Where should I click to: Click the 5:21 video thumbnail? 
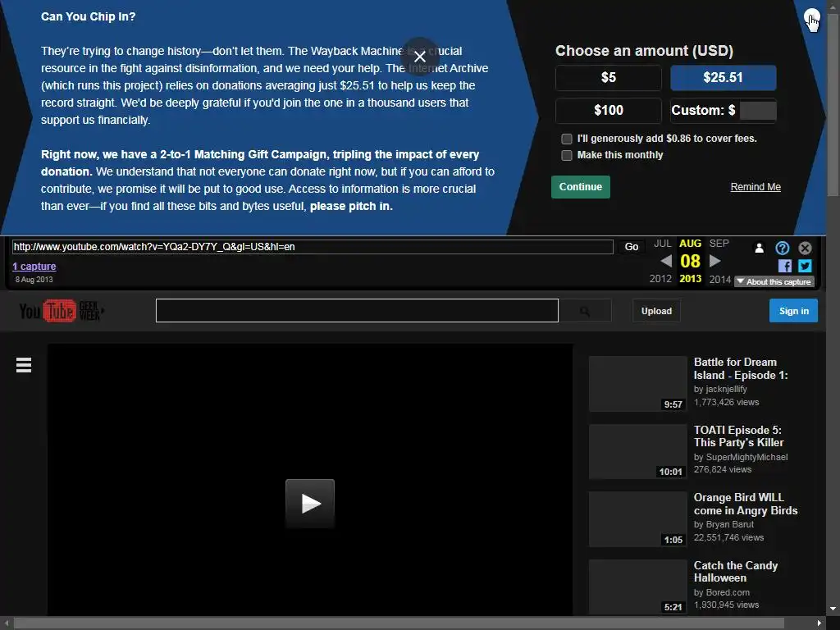(637, 587)
